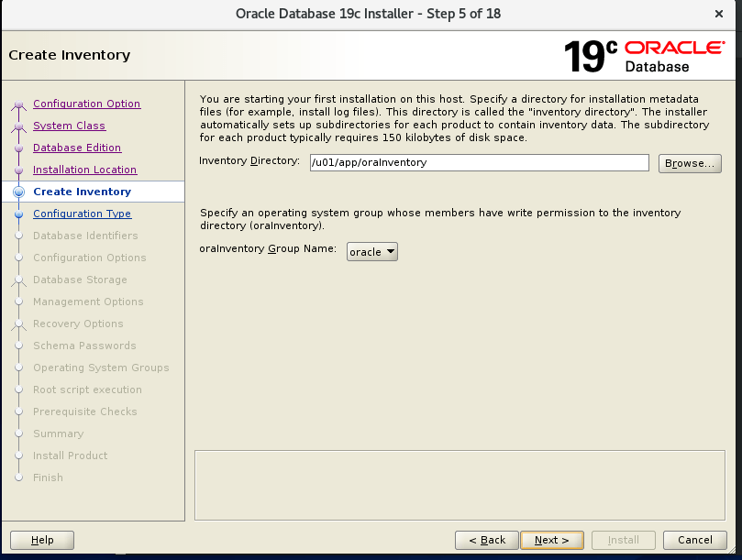This screenshot has height=560, width=742.
Task: Click the System Class step node icon
Action: [19, 126]
